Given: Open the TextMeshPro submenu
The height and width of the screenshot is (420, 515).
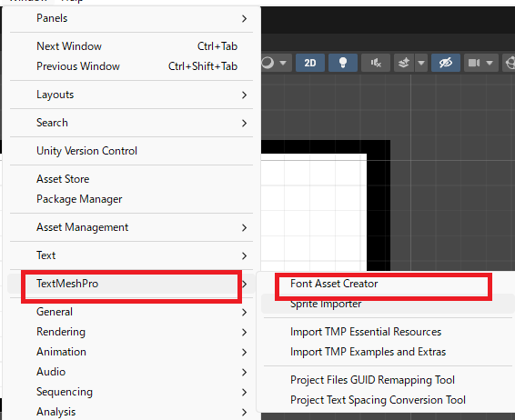Looking at the screenshot, I should [x=131, y=284].
